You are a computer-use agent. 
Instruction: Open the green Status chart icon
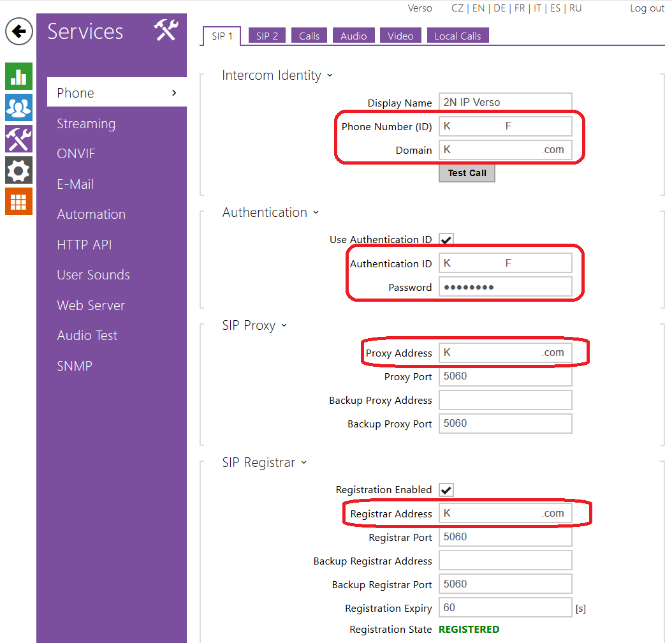[18, 76]
